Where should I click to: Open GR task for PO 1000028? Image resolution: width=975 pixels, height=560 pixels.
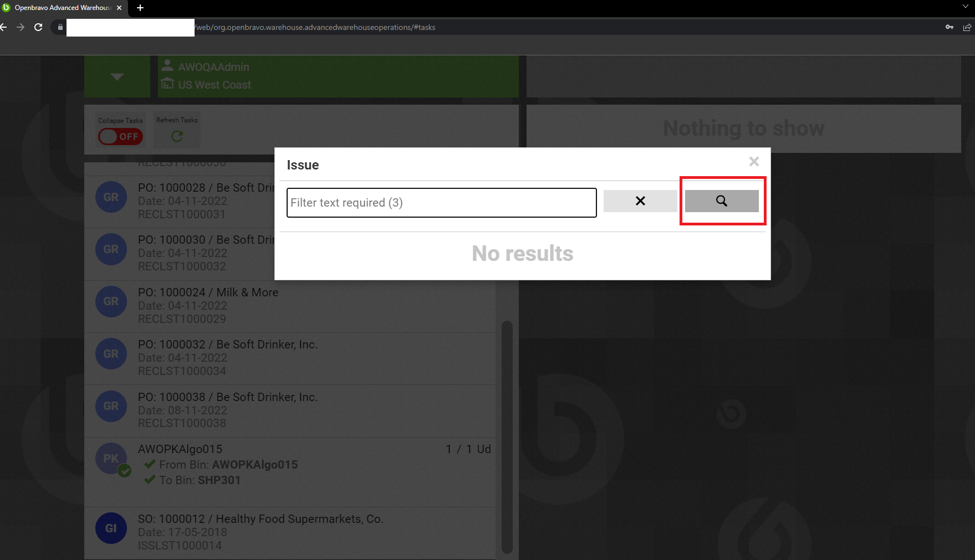click(111, 197)
